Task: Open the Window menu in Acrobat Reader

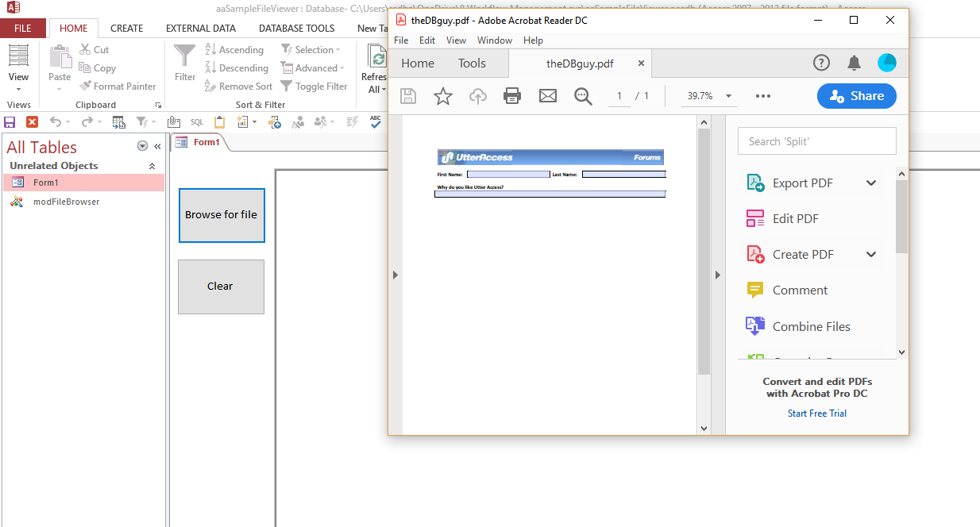Action: pos(495,40)
